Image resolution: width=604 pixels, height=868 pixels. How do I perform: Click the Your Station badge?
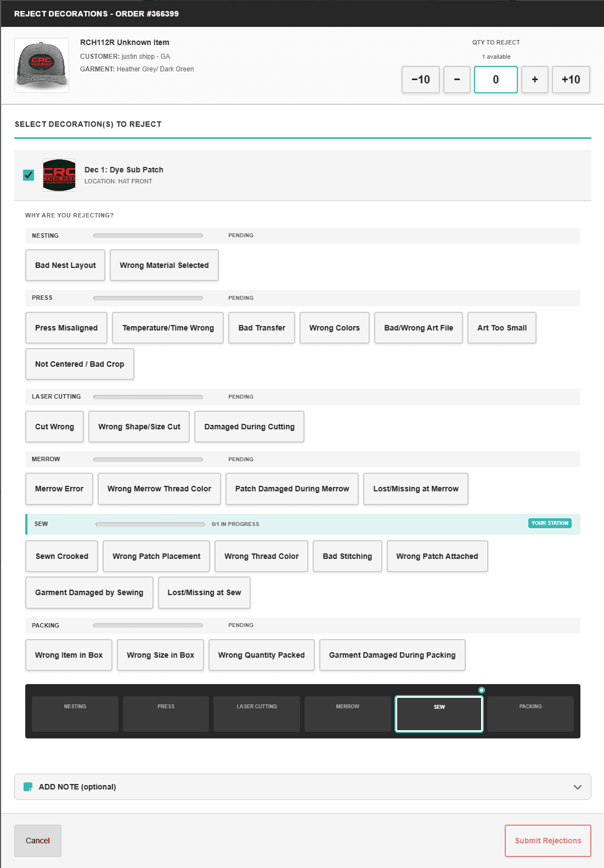coord(550,523)
